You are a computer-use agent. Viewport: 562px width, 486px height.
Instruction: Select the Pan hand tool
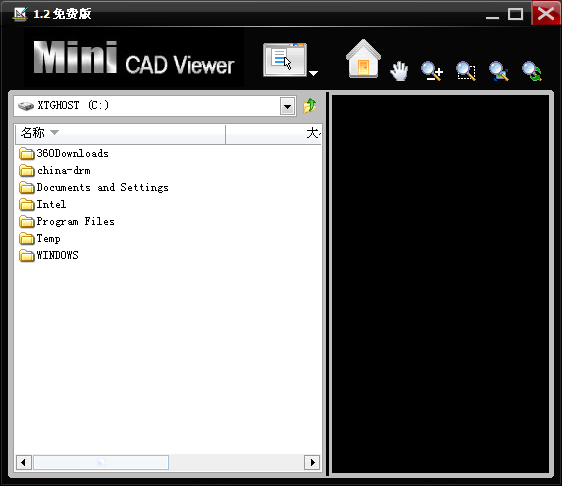point(399,71)
